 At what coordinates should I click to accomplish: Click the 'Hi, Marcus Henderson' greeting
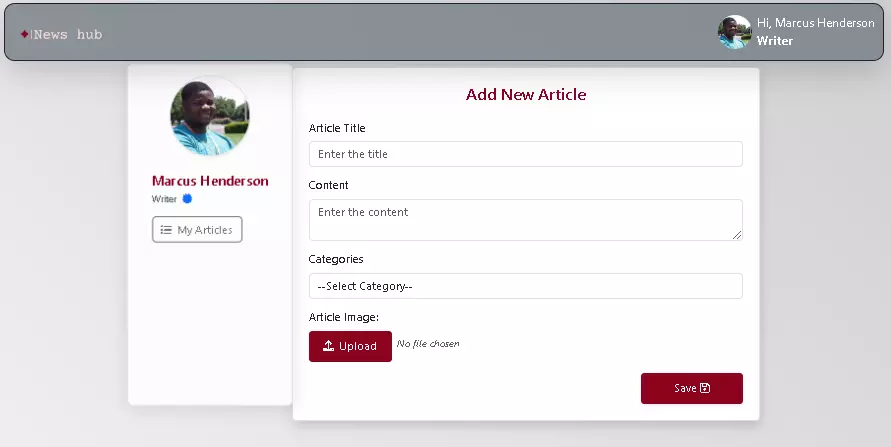tap(815, 23)
